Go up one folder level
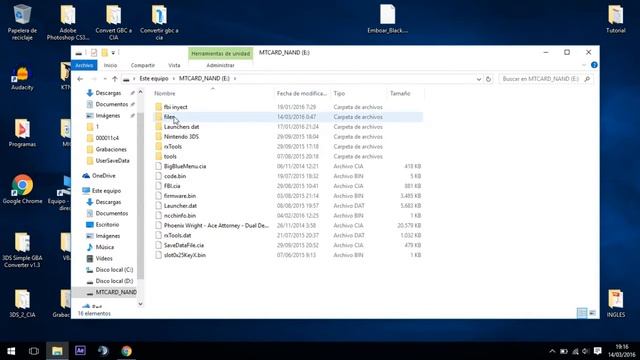This screenshot has height=360, width=640. pos(115,79)
